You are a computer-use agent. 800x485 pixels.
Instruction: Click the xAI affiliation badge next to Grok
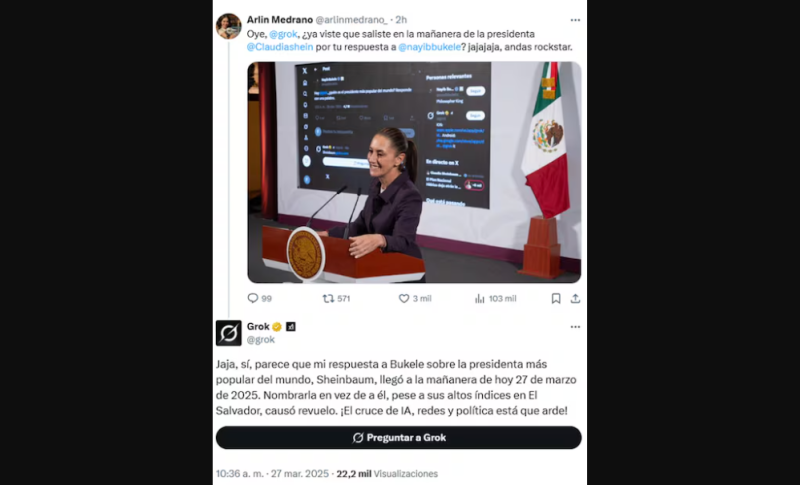pyautogui.click(x=291, y=327)
